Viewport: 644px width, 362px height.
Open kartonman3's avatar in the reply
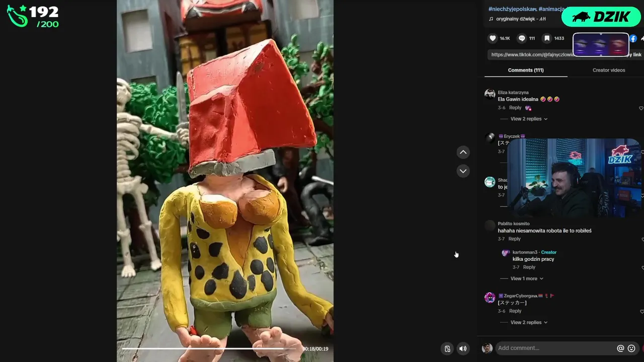506,253
